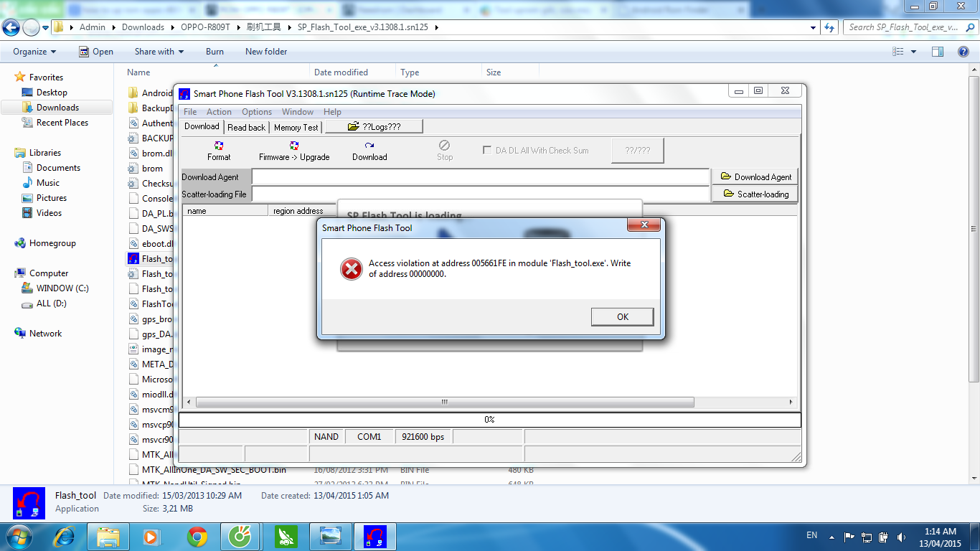This screenshot has width=980, height=551.
Task: Click the Open button in Explorer toolbar
Action: coord(96,52)
